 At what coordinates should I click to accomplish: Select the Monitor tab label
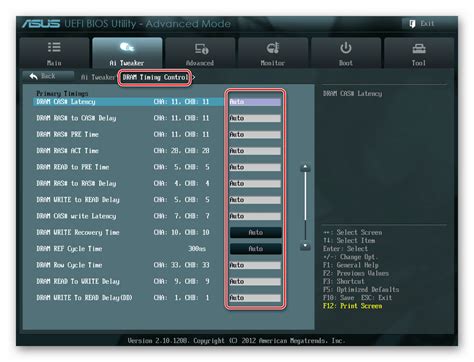(x=272, y=63)
